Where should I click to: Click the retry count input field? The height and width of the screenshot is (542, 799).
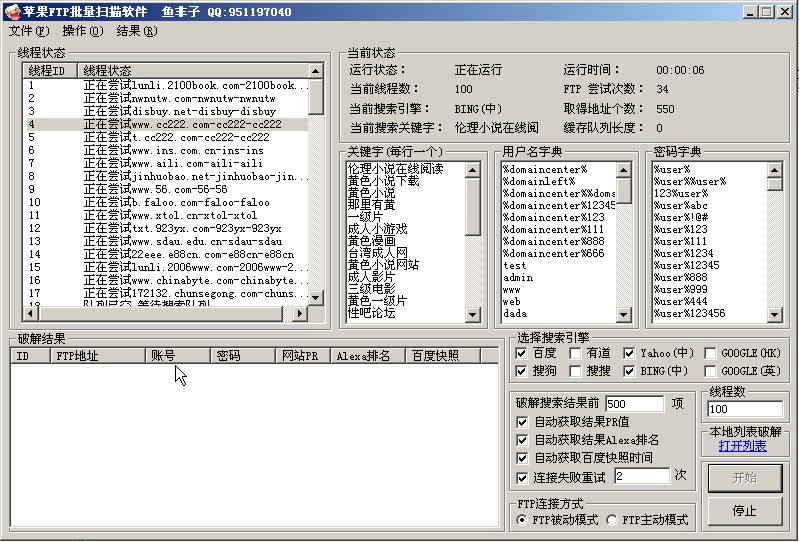point(642,476)
